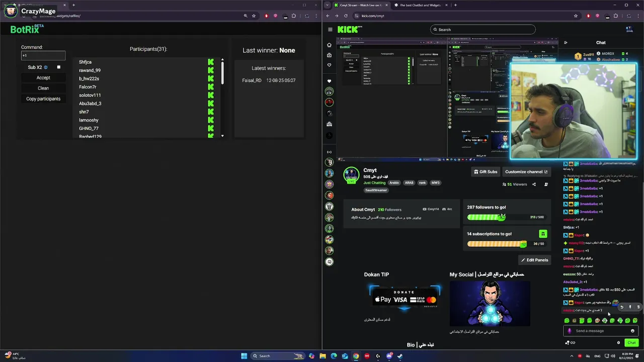644x362 pixels.
Task: Select participant Falcon7r in list
Action: pos(88,87)
